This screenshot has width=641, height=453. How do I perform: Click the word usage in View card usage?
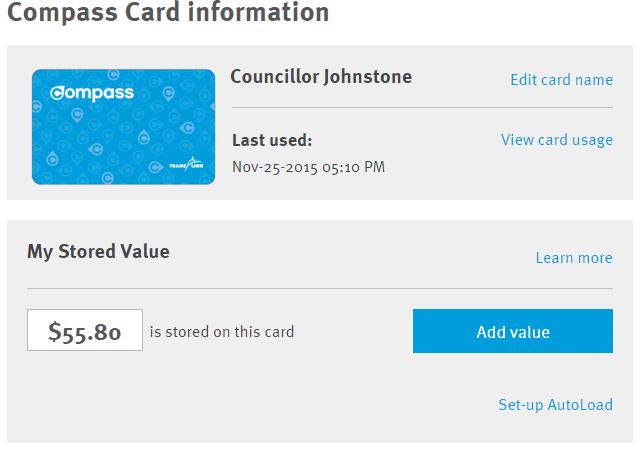592,141
